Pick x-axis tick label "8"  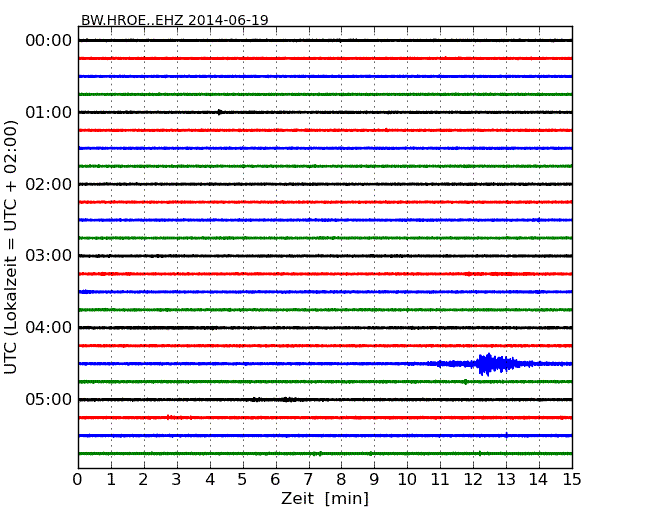pos(341,480)
